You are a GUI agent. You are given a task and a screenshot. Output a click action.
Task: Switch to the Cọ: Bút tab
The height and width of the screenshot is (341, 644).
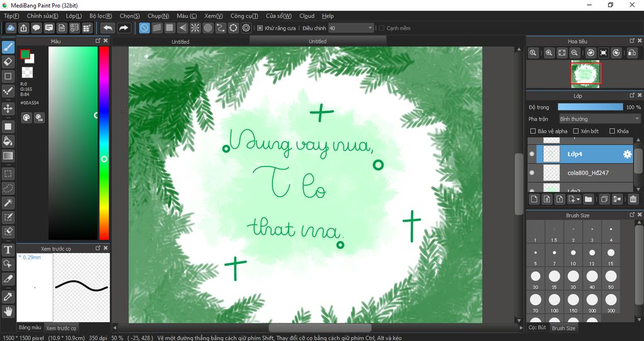point(537,327)
